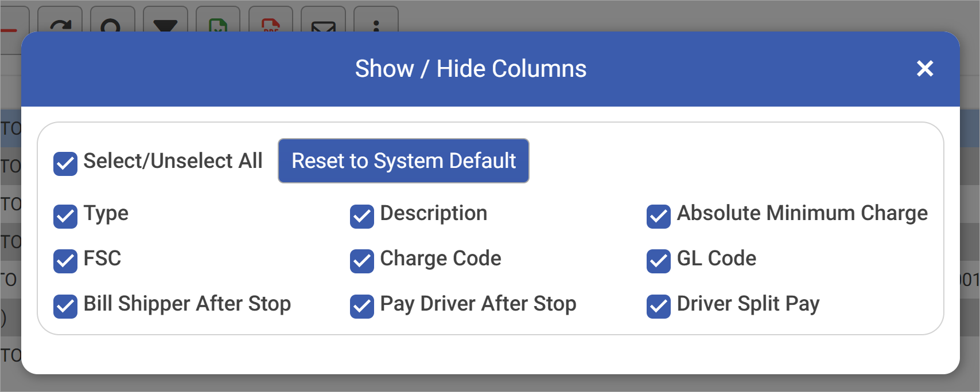
Task: Toggle the Select/Unselect All checkbox
Action: [65, 164]
